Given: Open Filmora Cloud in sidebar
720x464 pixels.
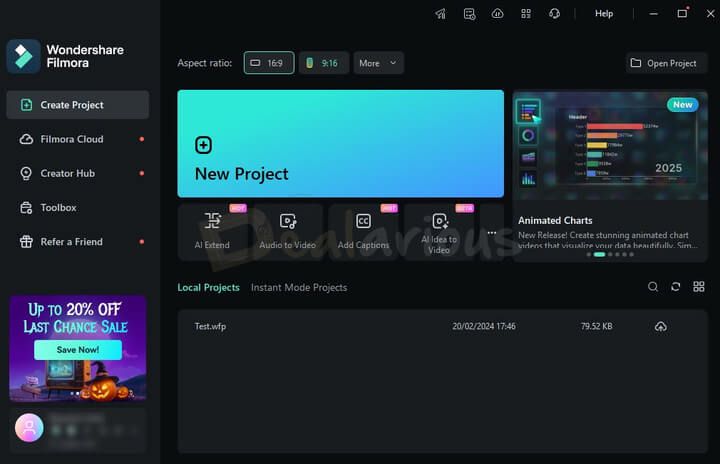Looking at the screenshot, I should [72, 139].
